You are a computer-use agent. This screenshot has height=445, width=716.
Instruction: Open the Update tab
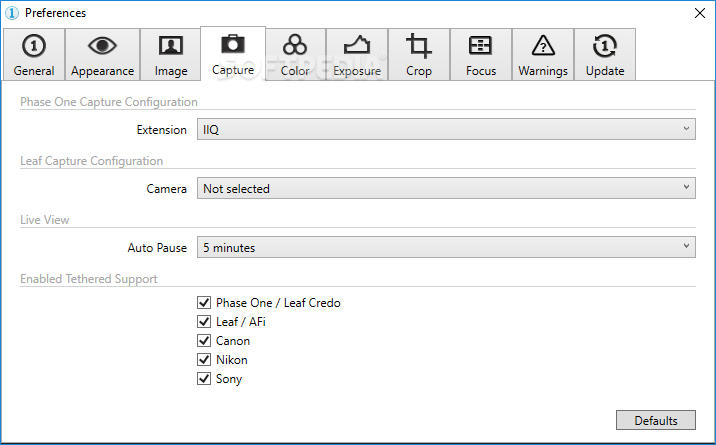tap(605, 54)
